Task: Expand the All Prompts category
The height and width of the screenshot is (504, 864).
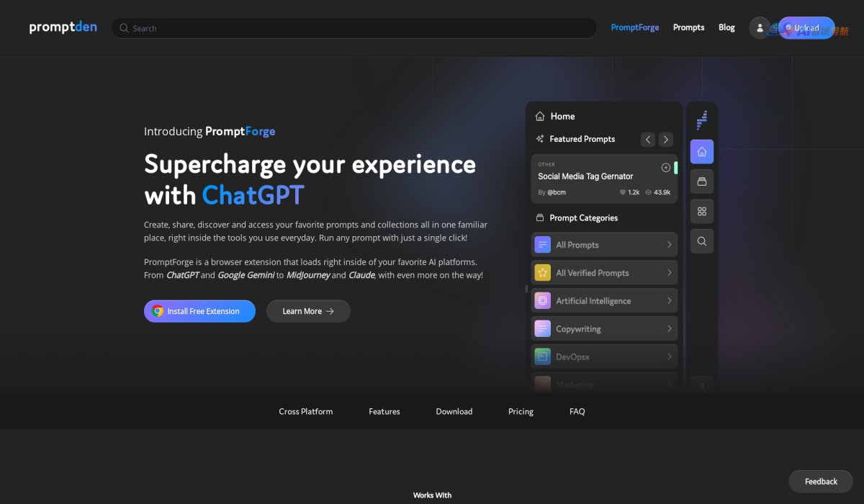Action: 669,245
